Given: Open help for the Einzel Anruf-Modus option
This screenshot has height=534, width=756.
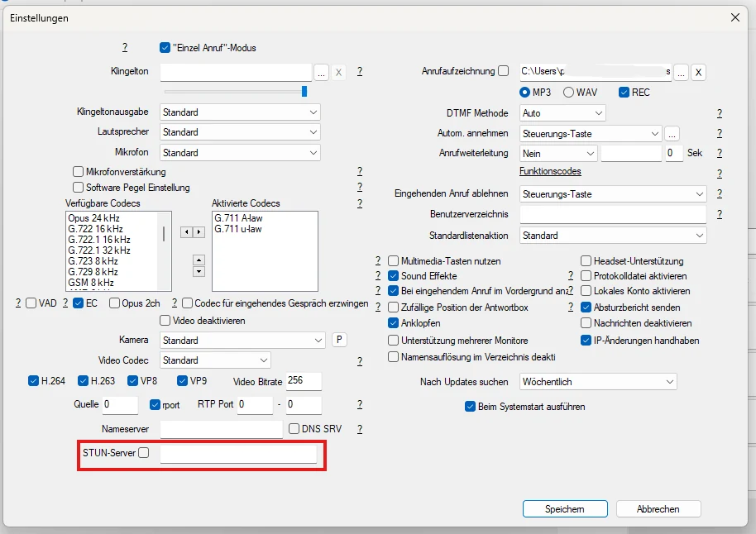Looking at the screenshot, I should 125,47.
